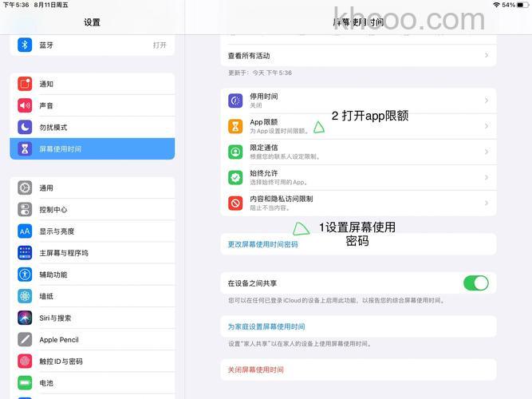532x399 pixels.
Task: Open the 始终允许 row chevron
Action: (x=487, y=177)
